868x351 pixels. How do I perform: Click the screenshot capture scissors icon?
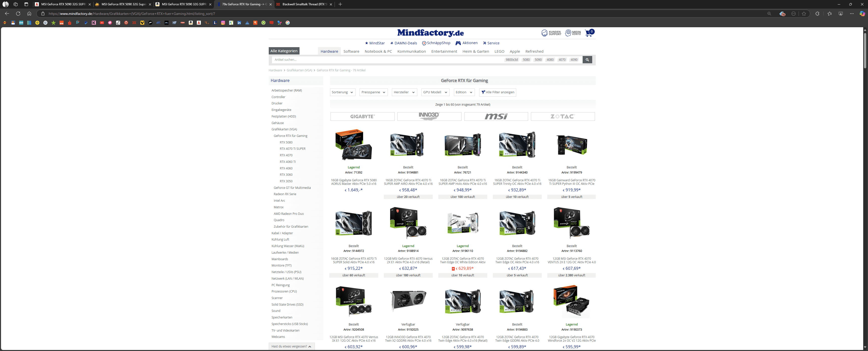[841, 13]
